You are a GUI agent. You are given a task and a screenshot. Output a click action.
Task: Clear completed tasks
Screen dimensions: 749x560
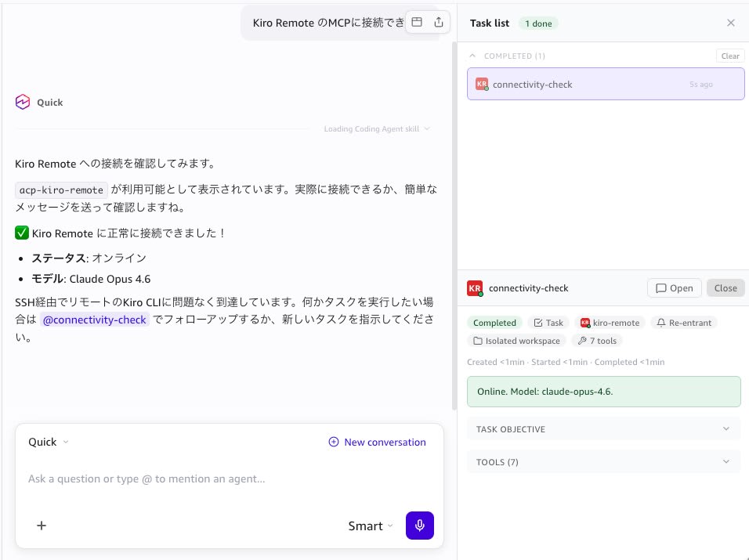tap(730, 56)
